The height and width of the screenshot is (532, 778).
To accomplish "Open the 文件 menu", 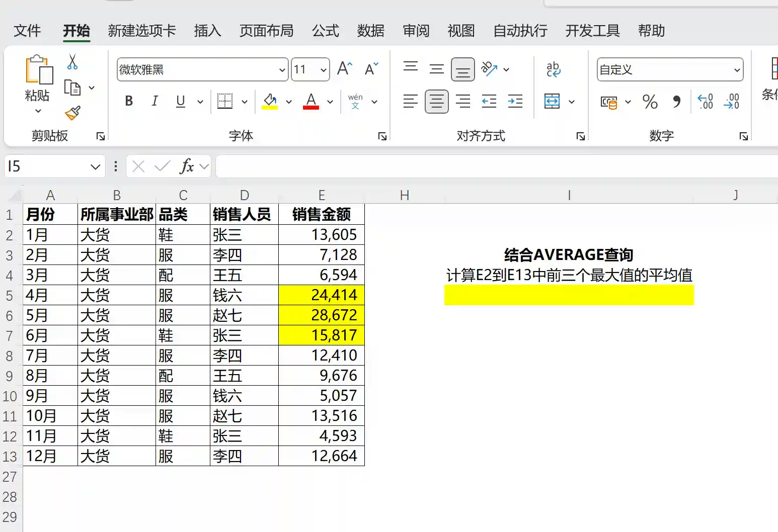I will click(x=27, y=31).
